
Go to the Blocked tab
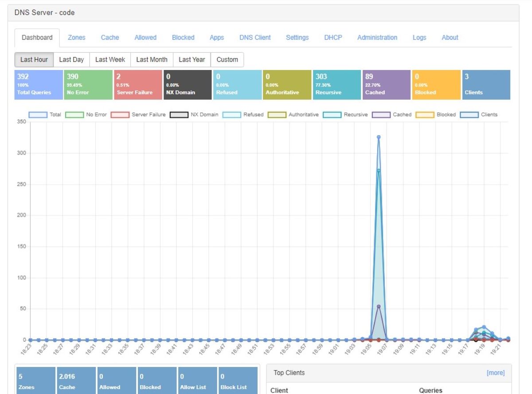(x=183, y=38)
